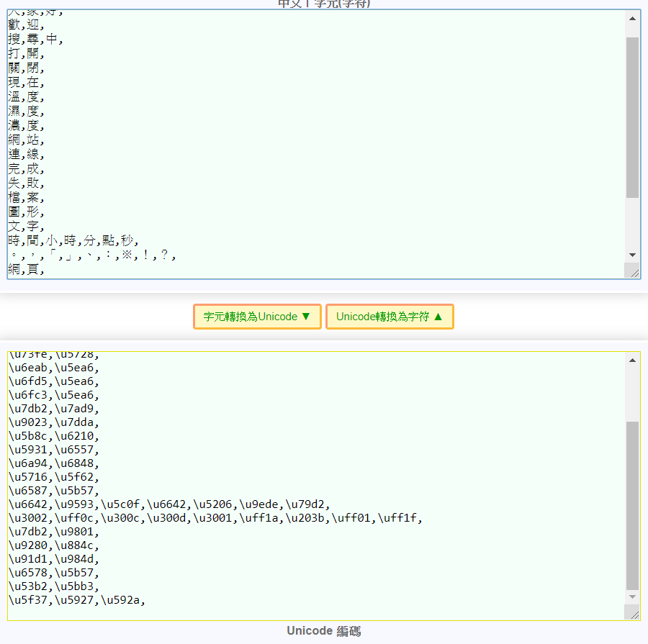The height and width of the screenshot is (644, 648).
Task: Click the line \u6a94,\u6848,
Action: coord(54,463)
